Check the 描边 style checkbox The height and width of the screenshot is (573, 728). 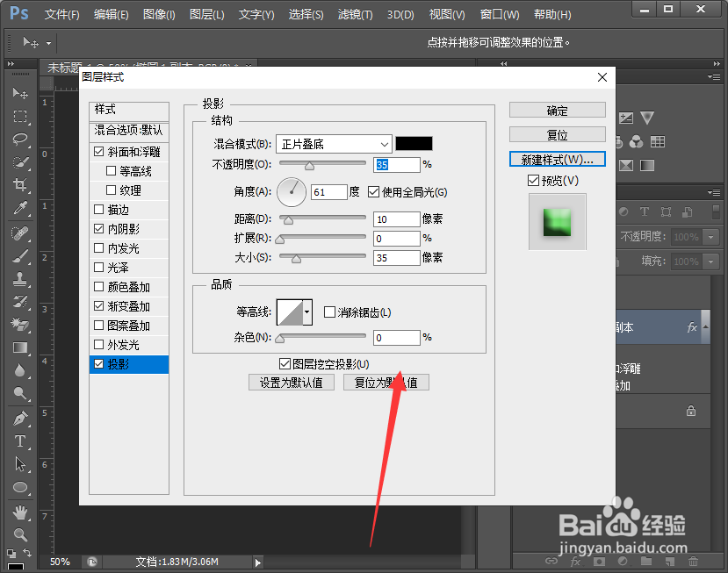(99, 209)
